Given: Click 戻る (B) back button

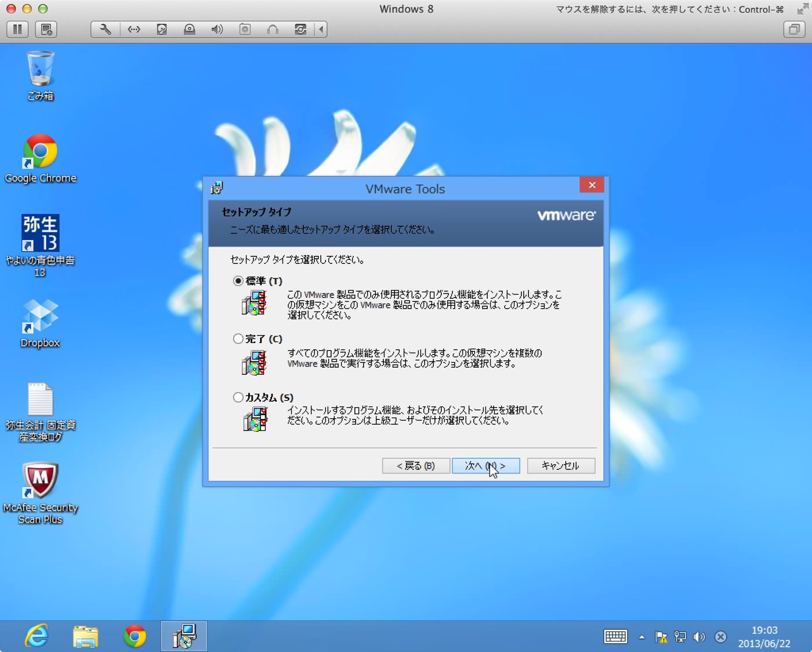Looking at the screenshot, I should (x=416, y=466).
